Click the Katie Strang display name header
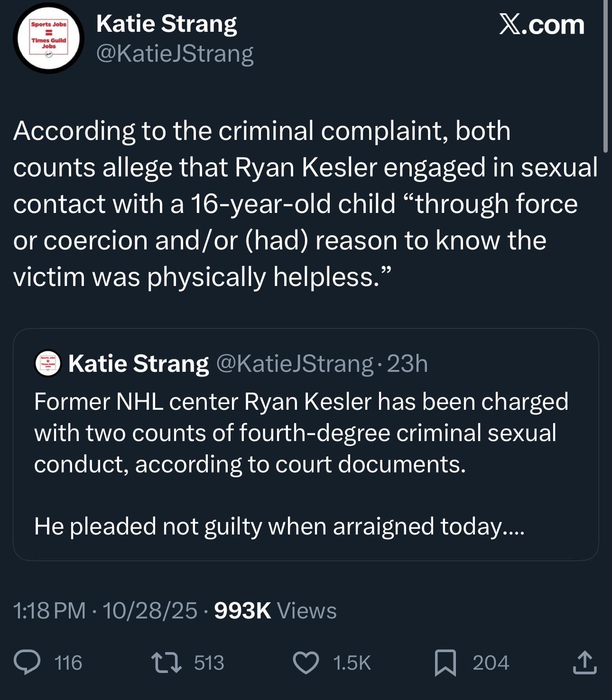 tap(167, 24)
